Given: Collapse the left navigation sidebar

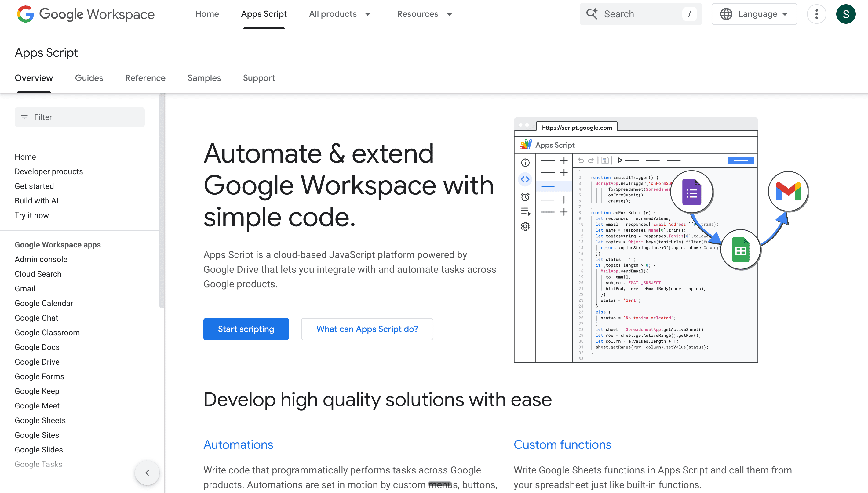Looking at the screenshot, I should coord(147,473).
